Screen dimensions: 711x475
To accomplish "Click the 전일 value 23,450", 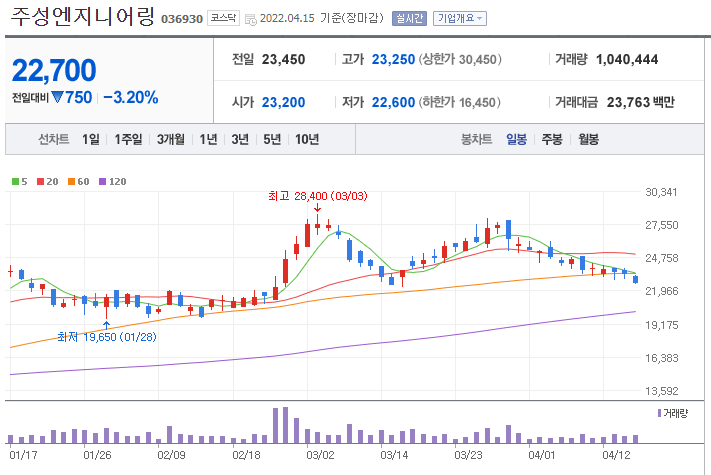I will tap(283, 59).
